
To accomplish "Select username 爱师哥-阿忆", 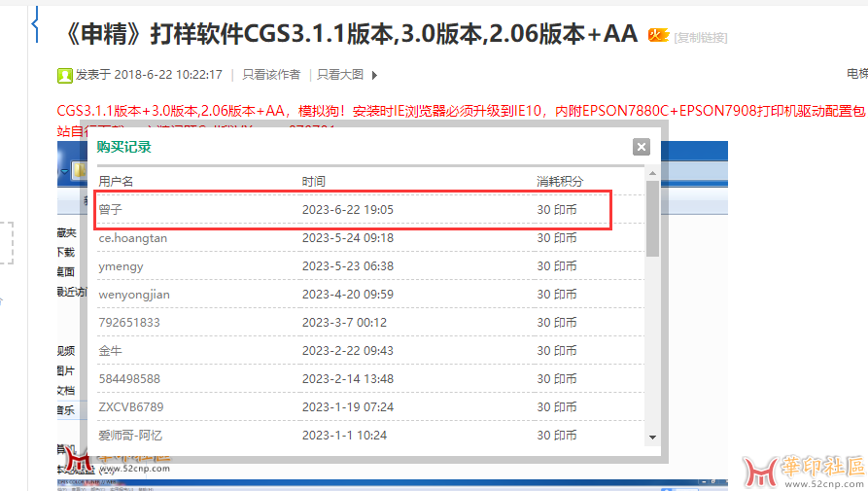I will [130, 436].
